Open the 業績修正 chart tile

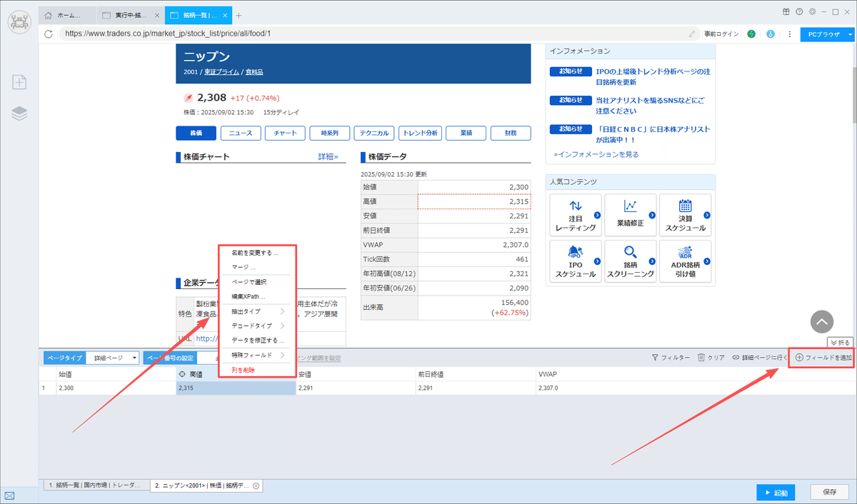[630, 216]
